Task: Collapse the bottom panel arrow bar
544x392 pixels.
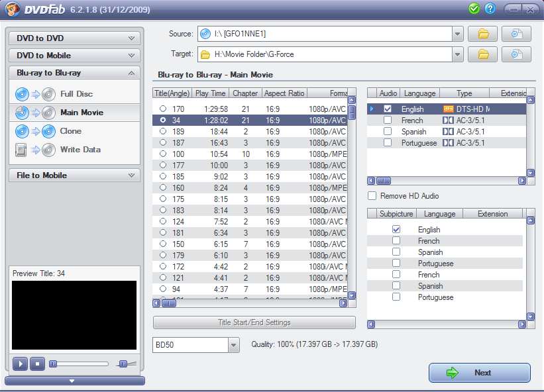Action: point(75,381)
